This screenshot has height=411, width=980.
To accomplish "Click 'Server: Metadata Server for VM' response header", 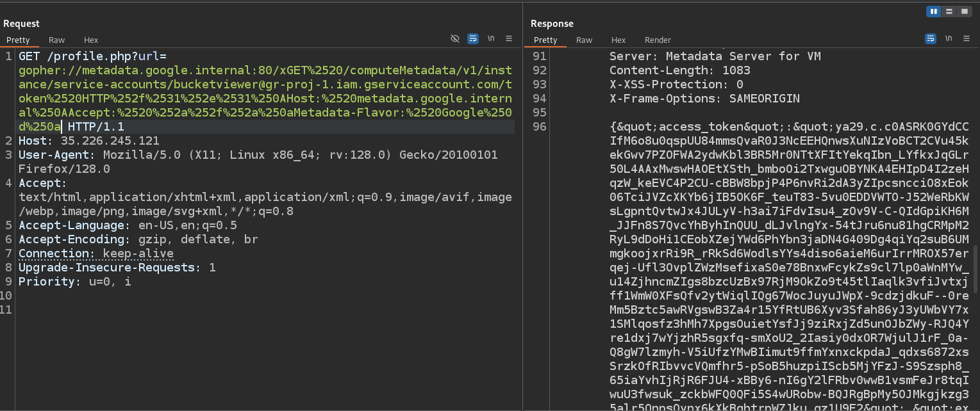I will (715, 56).
